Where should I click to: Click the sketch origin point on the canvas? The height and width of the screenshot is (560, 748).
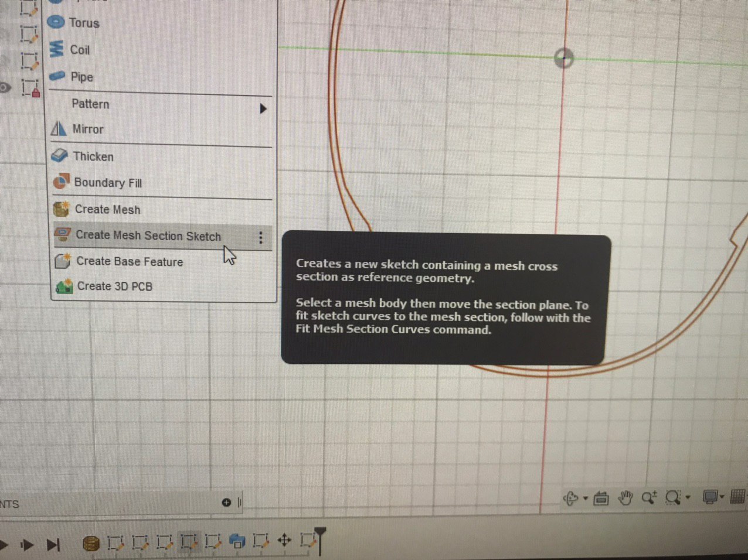pyautogui.click(x=564, y=58)
